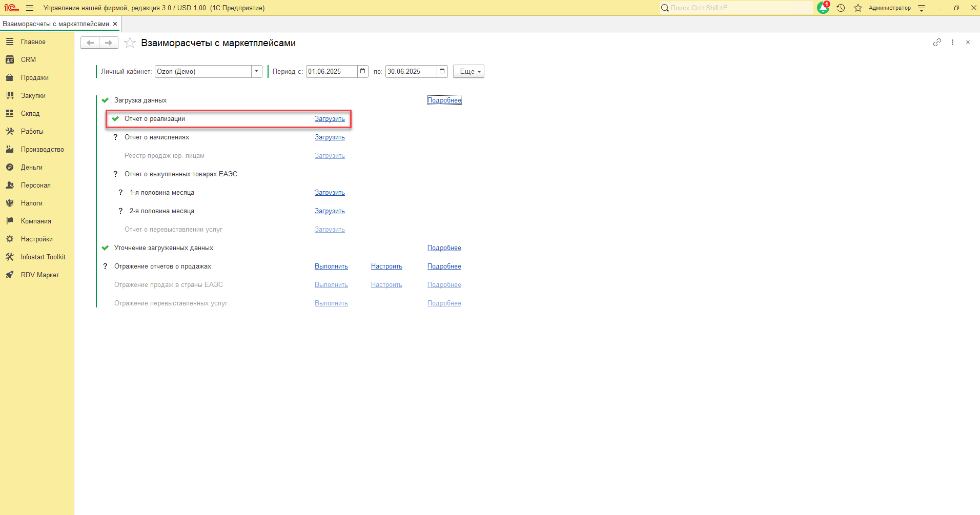Open the Компания section
This screenshot has height=515, width=980.
tap(37, 221)
